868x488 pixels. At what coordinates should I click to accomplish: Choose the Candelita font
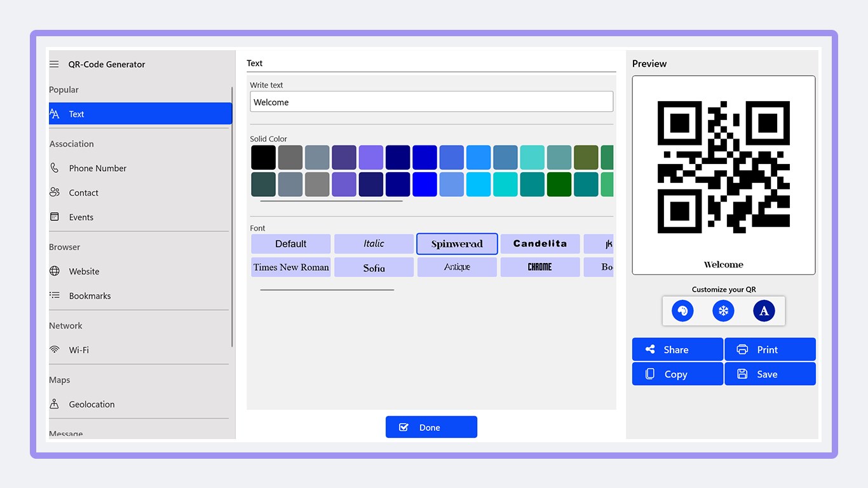[x=540, y=244]
